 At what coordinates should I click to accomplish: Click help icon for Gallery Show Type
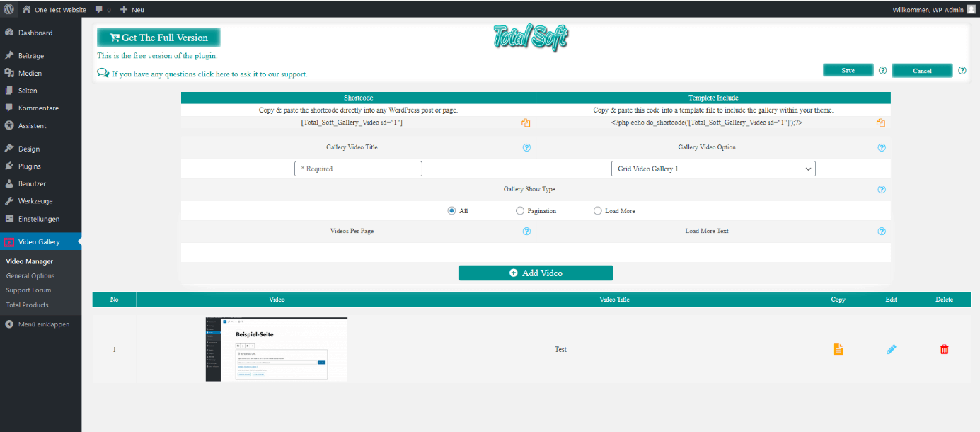tap(882, 190)
